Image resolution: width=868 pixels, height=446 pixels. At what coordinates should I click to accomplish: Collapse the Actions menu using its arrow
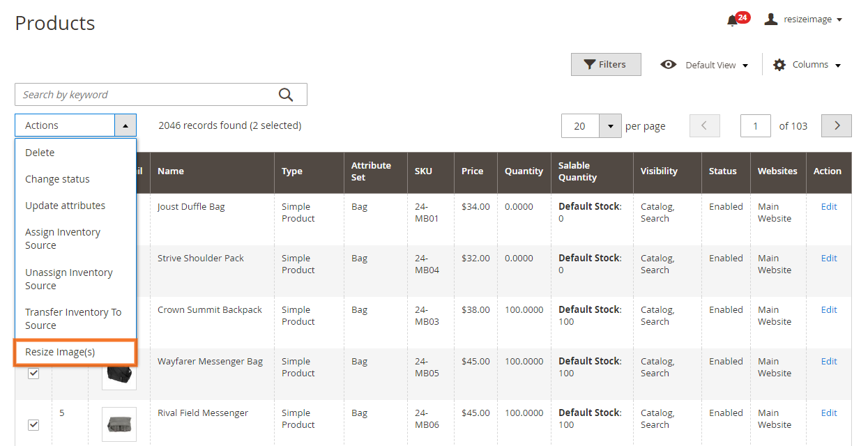coord(125,125)
